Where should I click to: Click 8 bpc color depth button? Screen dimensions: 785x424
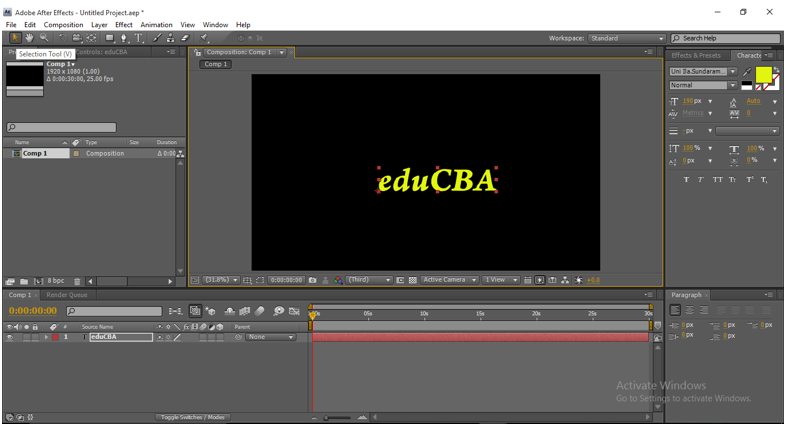pos(56,281)
